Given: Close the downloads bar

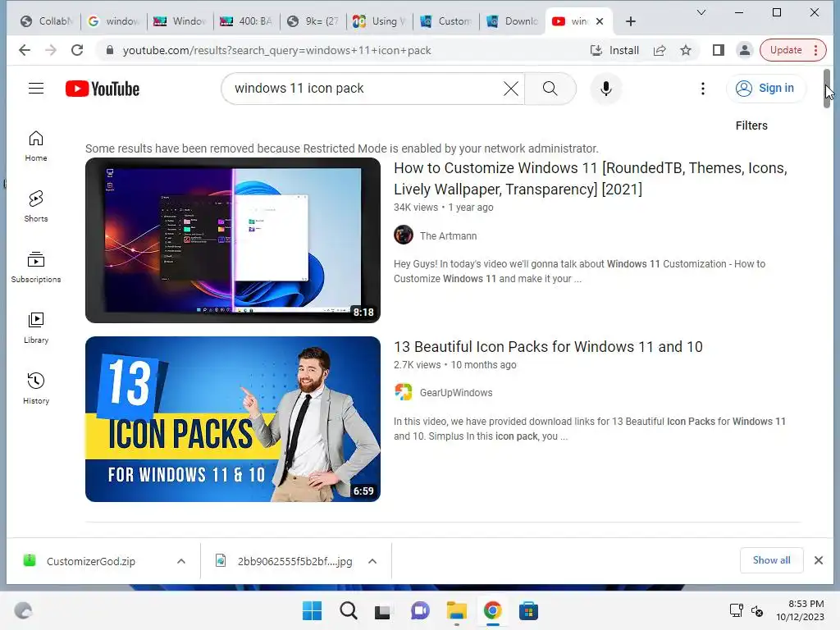Looking at the screenshot, I should [818, 560].
